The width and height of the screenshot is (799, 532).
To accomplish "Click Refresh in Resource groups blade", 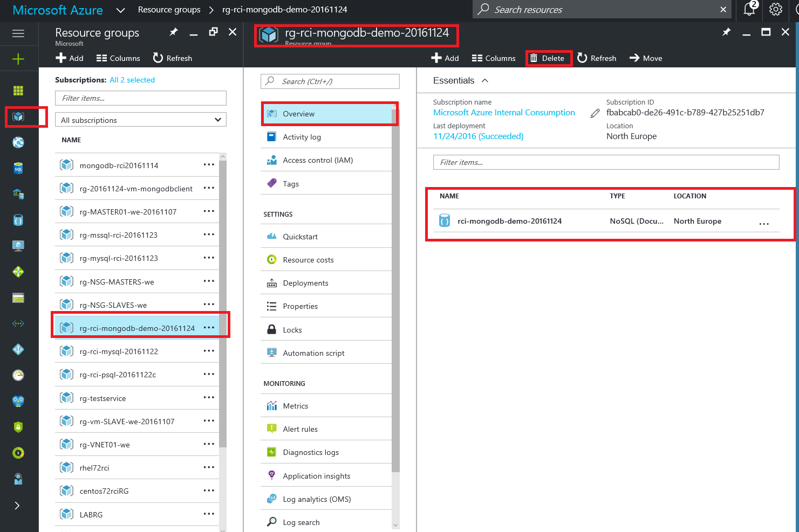I will (x=173, y=58).
